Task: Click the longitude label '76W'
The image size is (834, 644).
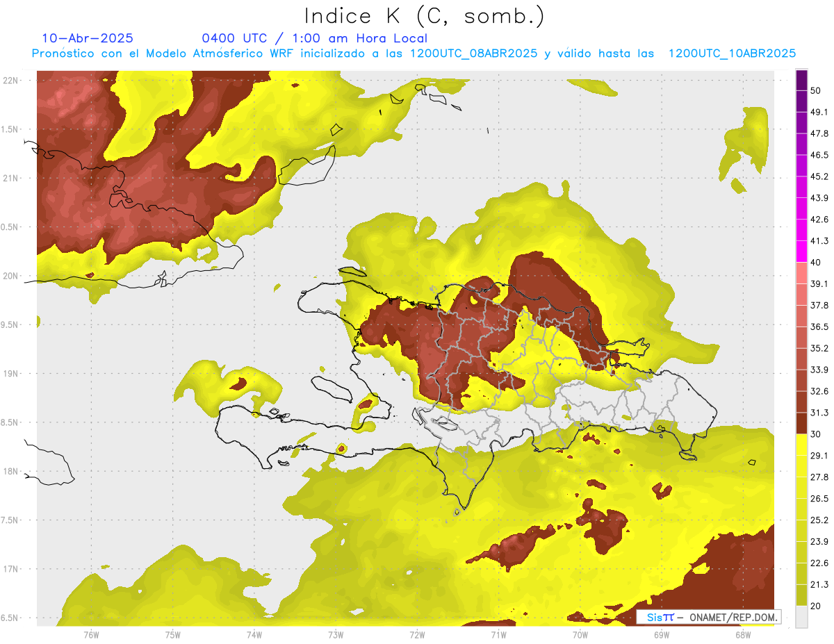Action: click(x=91, y=634)
